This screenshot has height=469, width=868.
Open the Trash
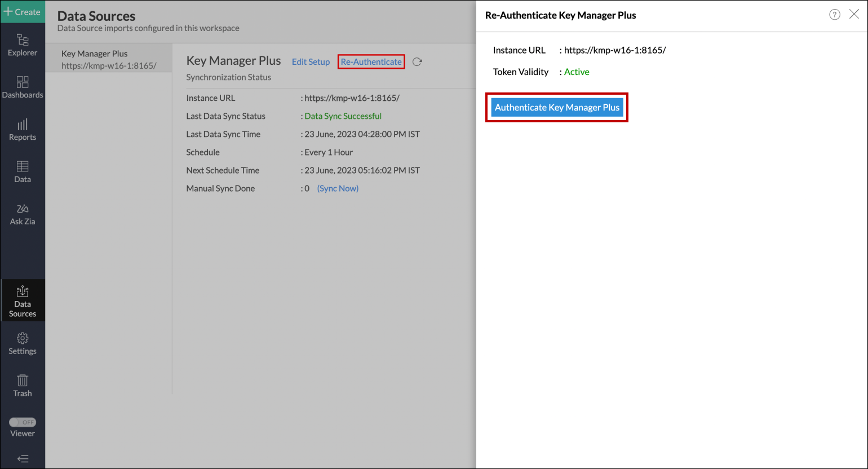tap(23, 386)
